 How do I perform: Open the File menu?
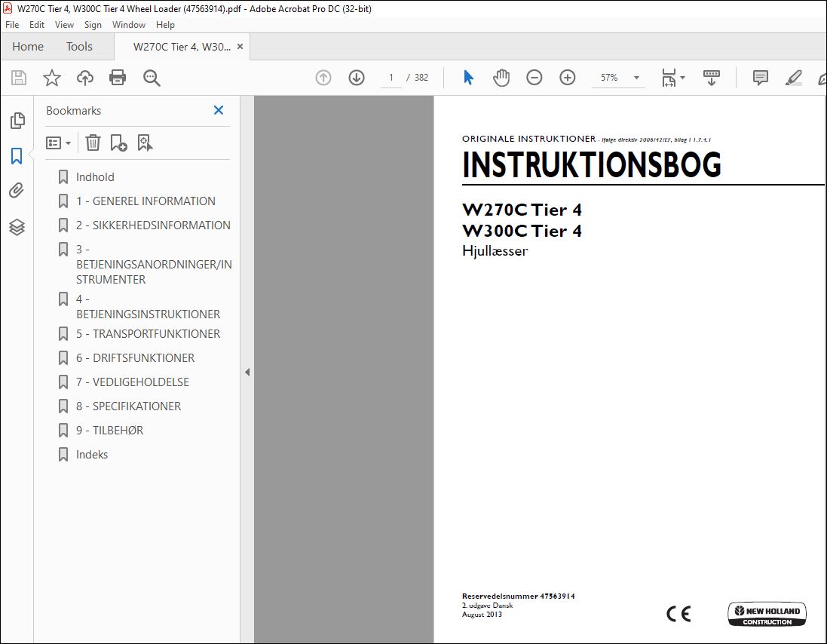(x=11, y=25)
